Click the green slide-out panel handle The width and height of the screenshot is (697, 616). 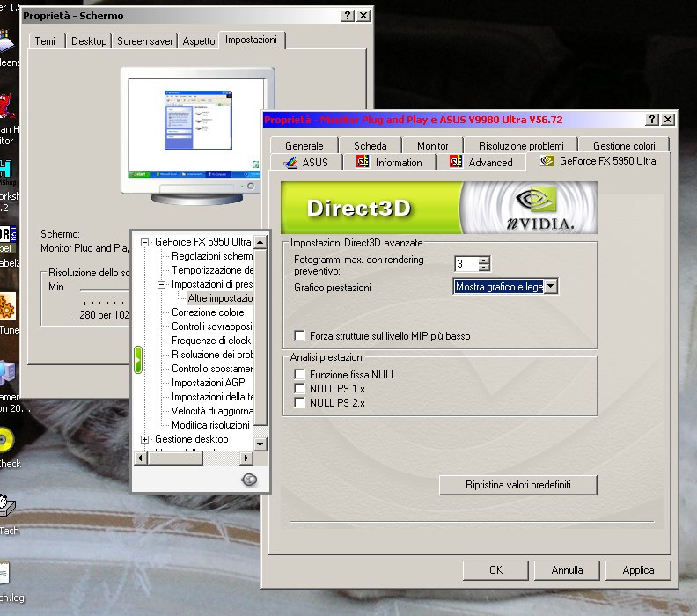point(137,359)
